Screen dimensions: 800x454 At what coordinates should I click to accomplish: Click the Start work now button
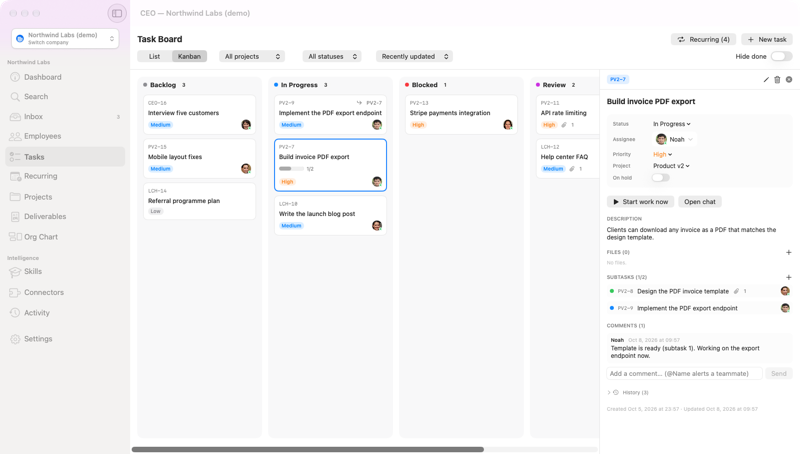click(x=640, y=202)
